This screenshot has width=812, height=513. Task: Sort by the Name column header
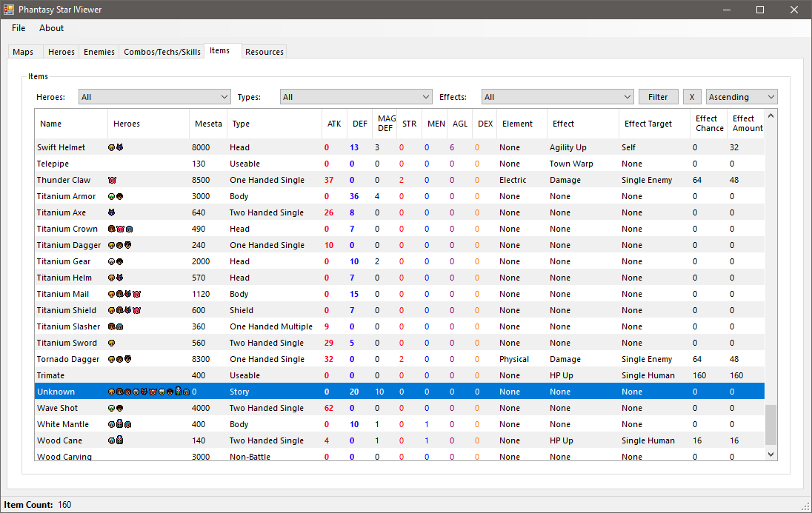(71, 124)
